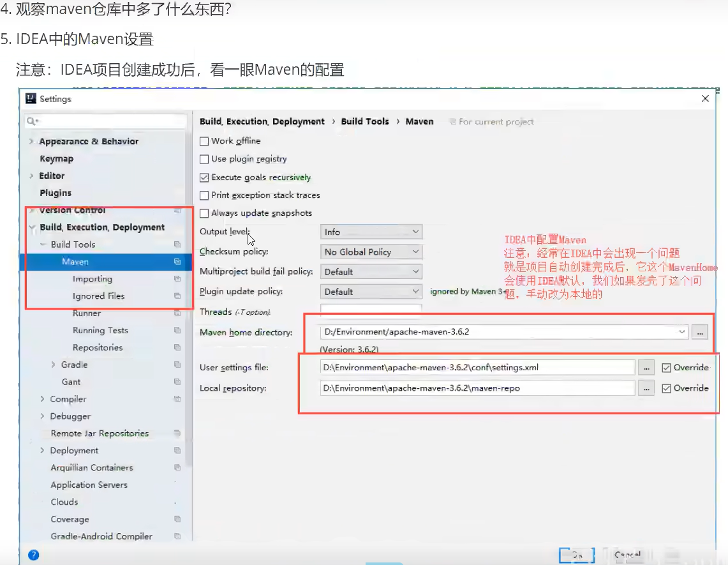Click the OK button
This screenshot has height=565, width=728.
tap(577, 555)
